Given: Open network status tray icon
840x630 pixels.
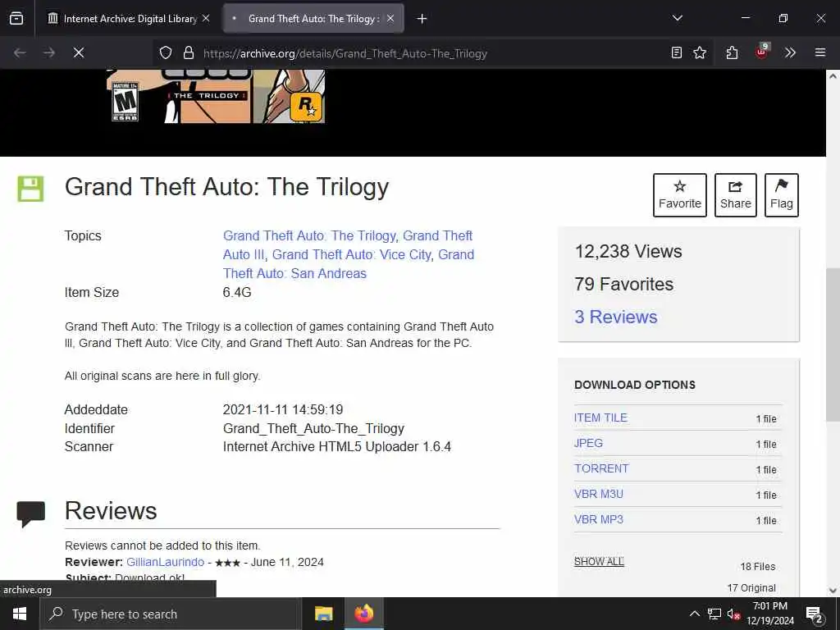Looking at the screenshot, I should 714,614.
